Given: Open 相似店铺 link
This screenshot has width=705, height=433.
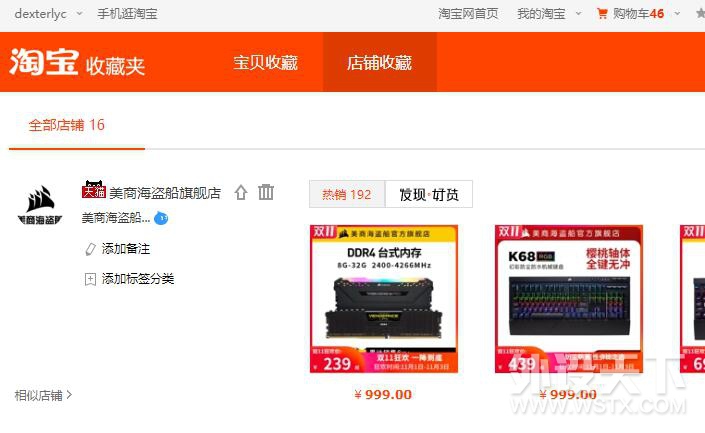Looking at the screenshot, I should click(x=39, y=396).
